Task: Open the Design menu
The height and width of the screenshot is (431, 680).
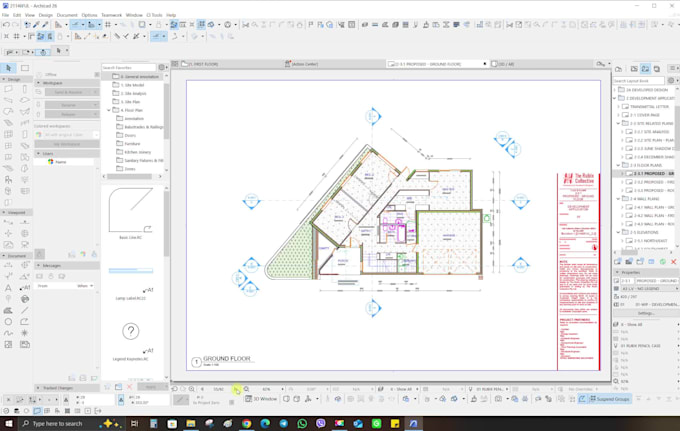Action: pos(45,15)
